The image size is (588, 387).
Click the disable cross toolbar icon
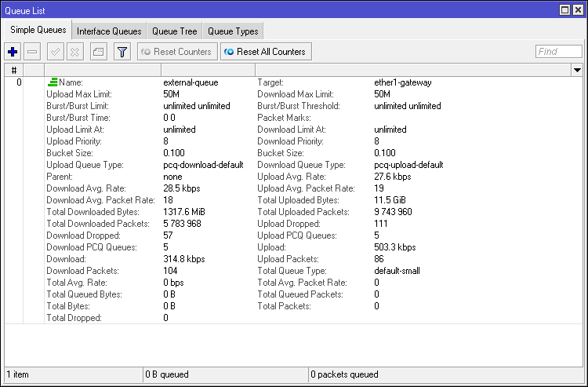click(x=75, y=52)
